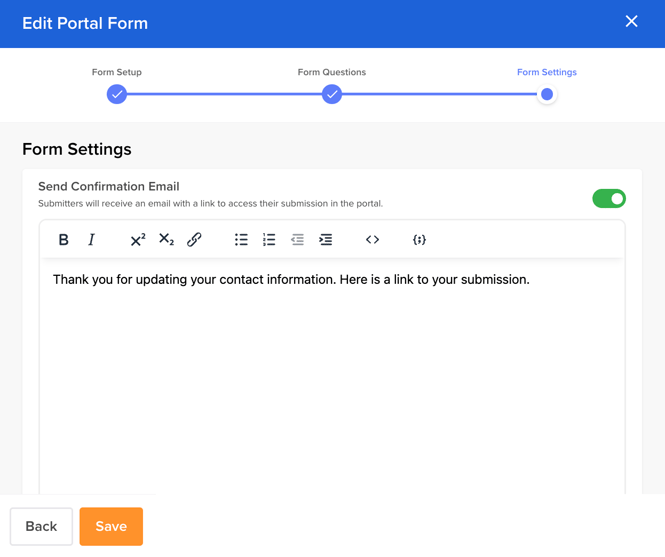Save the portal form
The width and height of the screenshot is (665, 557).
click(x=111, y=526)
